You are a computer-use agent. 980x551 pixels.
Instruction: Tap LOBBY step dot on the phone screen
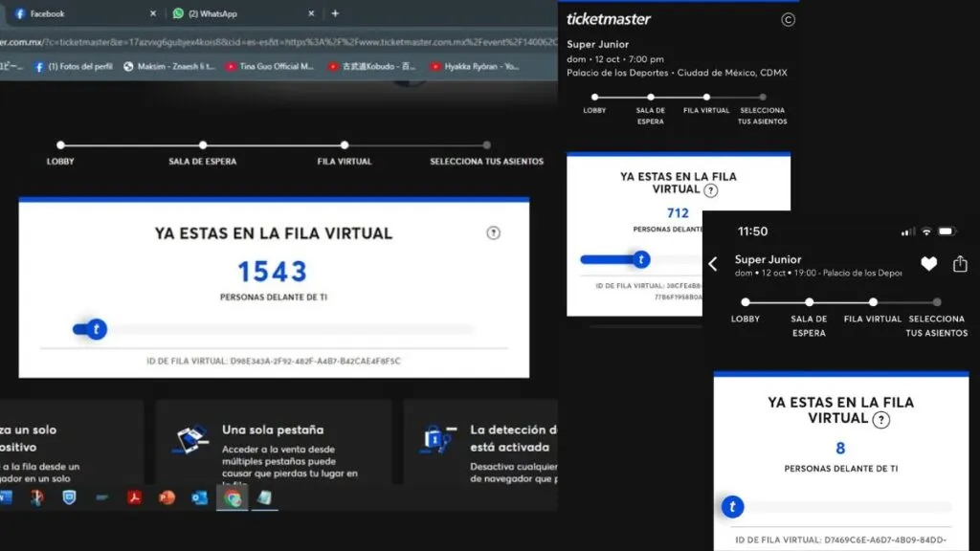click(746, 301)
